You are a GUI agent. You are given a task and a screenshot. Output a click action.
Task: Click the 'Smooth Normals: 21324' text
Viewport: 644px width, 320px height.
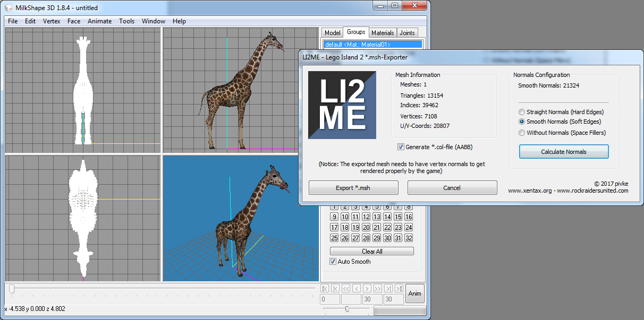549,85
